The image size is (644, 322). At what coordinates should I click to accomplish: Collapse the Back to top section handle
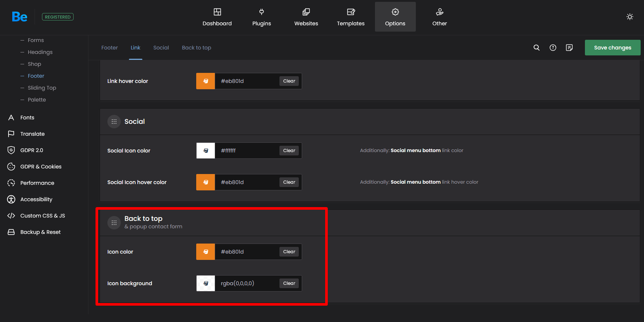114,223
